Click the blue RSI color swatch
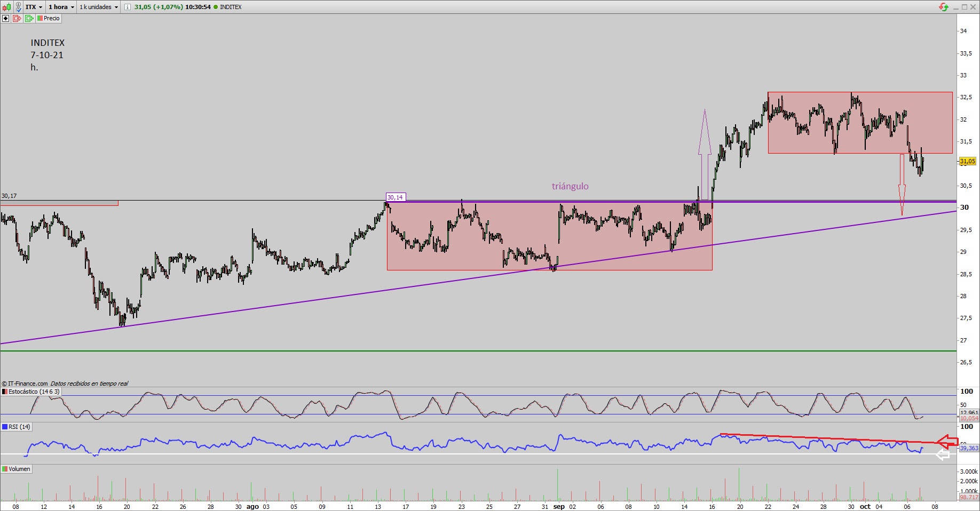The height and width of the screenshot is (511, 980). point(5,427)
